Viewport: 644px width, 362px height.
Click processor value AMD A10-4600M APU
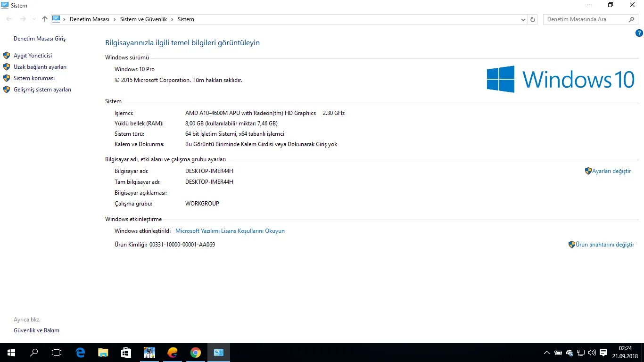(250, 113)
